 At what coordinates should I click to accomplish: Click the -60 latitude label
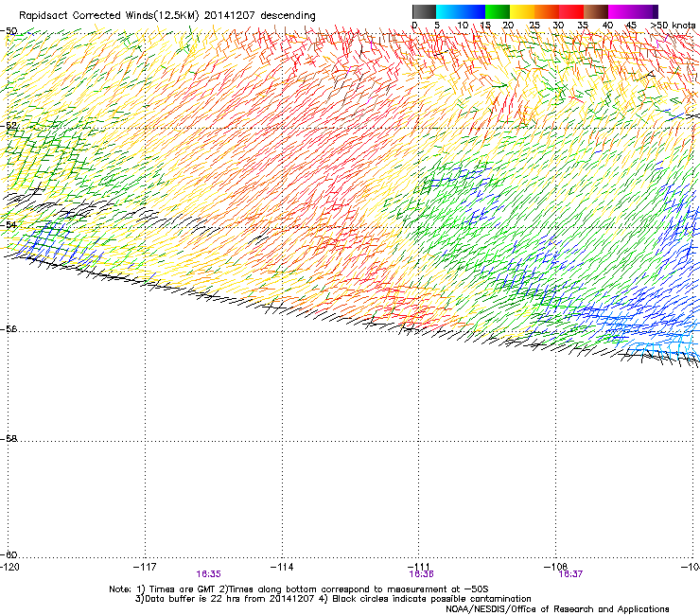tap(9, 554)
